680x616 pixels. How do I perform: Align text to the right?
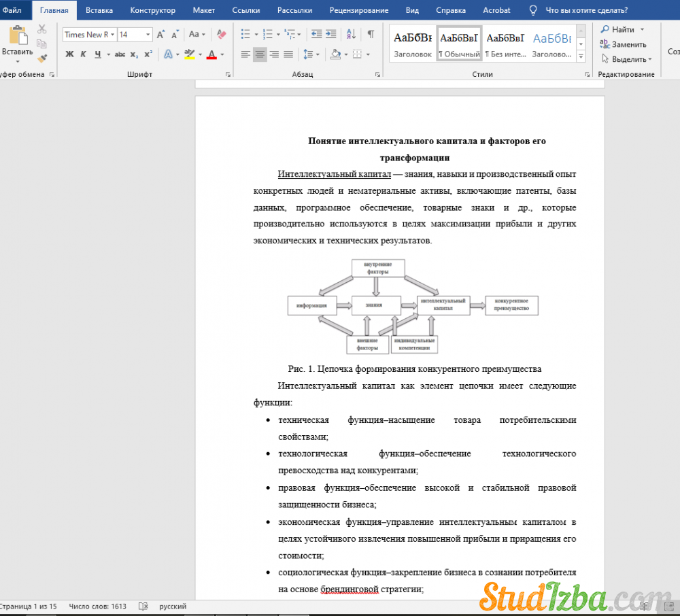point(274,54)
